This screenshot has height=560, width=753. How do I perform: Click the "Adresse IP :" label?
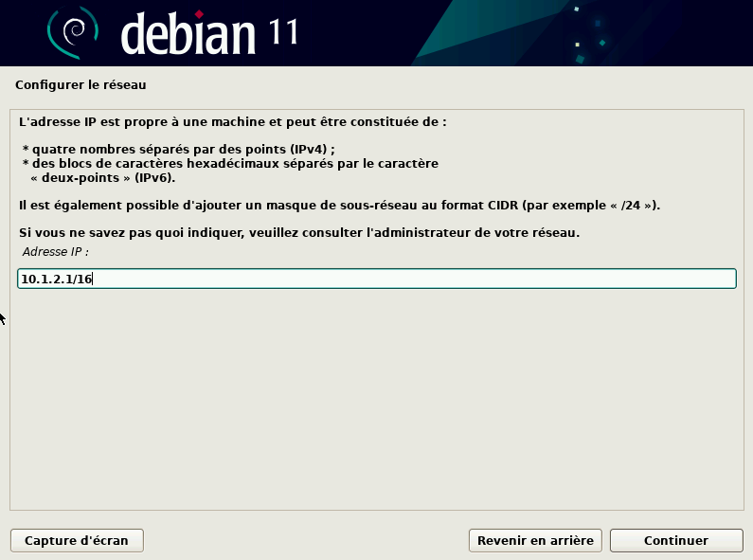(x=55, y=252)
